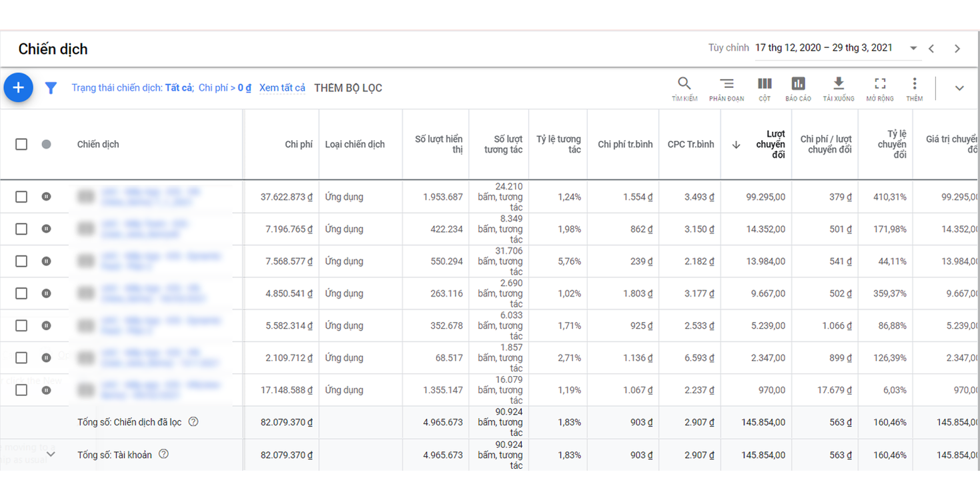Open the Cột columns selector
This screenshot has width=980, height=500.
pos(765,88)
